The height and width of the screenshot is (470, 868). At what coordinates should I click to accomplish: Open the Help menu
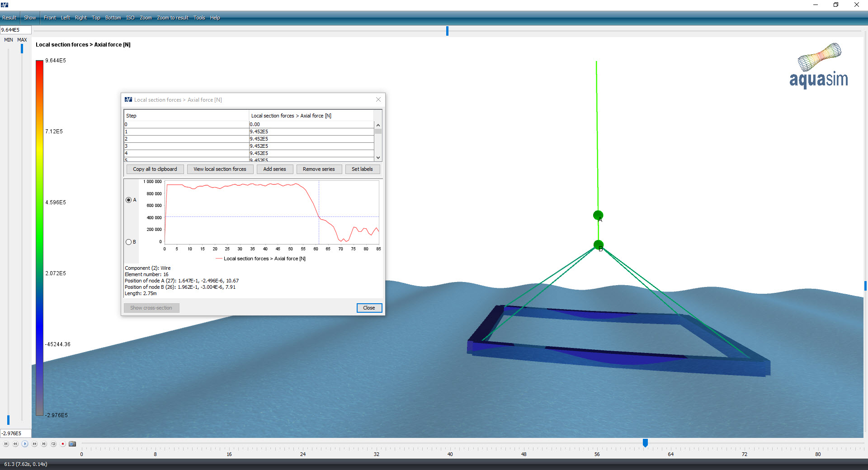coord(215,18)
